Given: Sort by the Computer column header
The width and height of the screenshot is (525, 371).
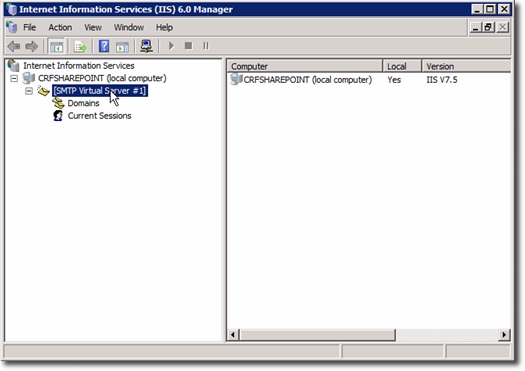Looking at the screenshot, I should (305, 66).
